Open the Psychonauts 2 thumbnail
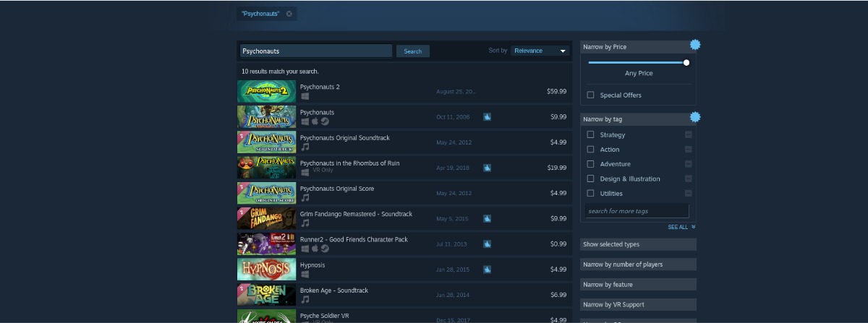The image size is (868, 323). tap(266, 91)
